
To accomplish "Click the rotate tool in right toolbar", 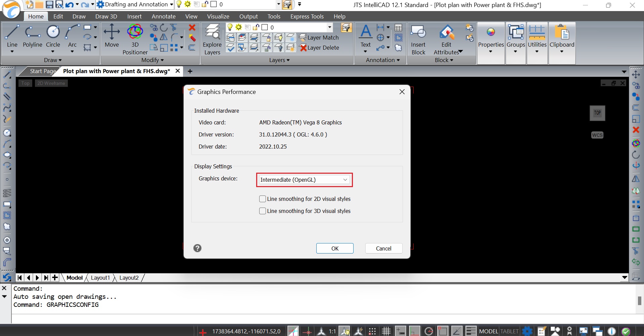I will click(x=636, y=155).
